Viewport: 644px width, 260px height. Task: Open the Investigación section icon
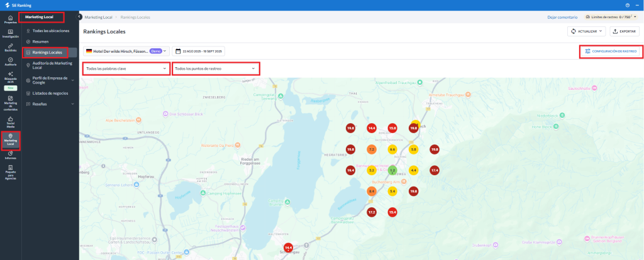tap(10, 33)
